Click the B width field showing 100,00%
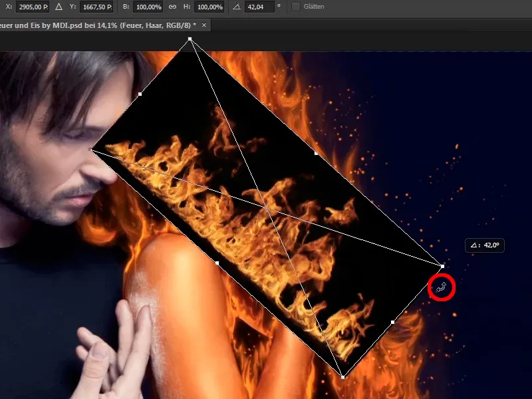The image size is (532, 399). coord(148,7)
